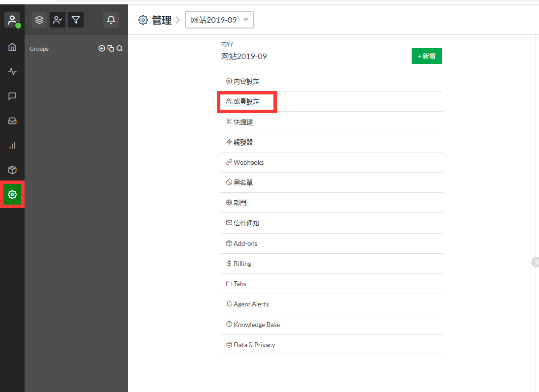Open the Knowledge Base link
The width and height of the screenshot is (539, 392).
click(x=256, y=325)
